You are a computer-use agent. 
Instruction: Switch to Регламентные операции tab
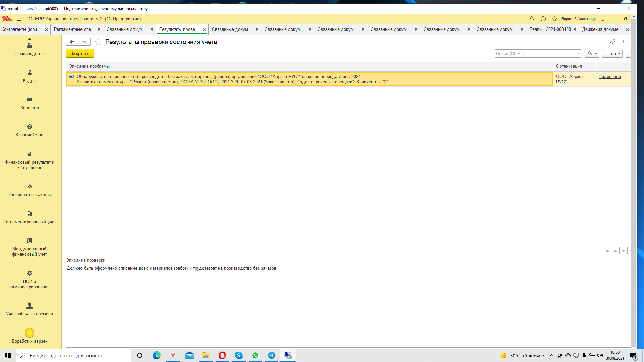[x=74, y=29]
